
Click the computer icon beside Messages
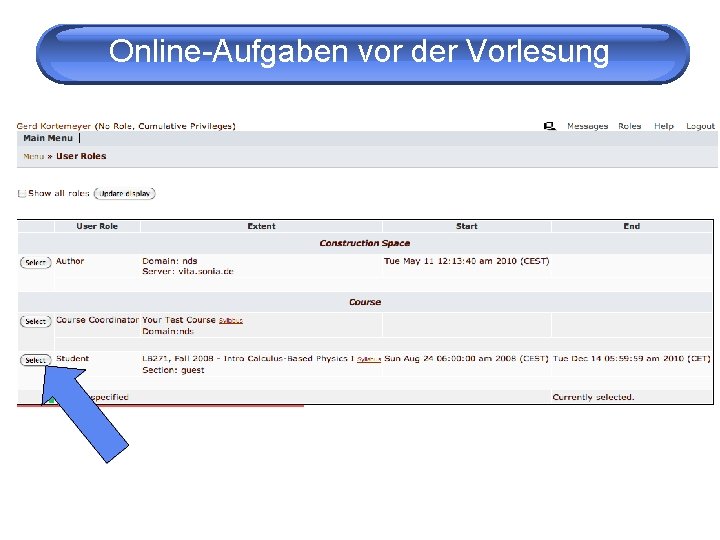[549, 126]
